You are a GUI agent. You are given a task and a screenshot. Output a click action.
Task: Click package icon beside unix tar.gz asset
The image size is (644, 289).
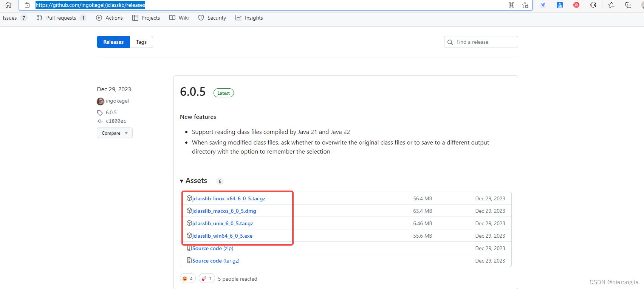[189, 223]
